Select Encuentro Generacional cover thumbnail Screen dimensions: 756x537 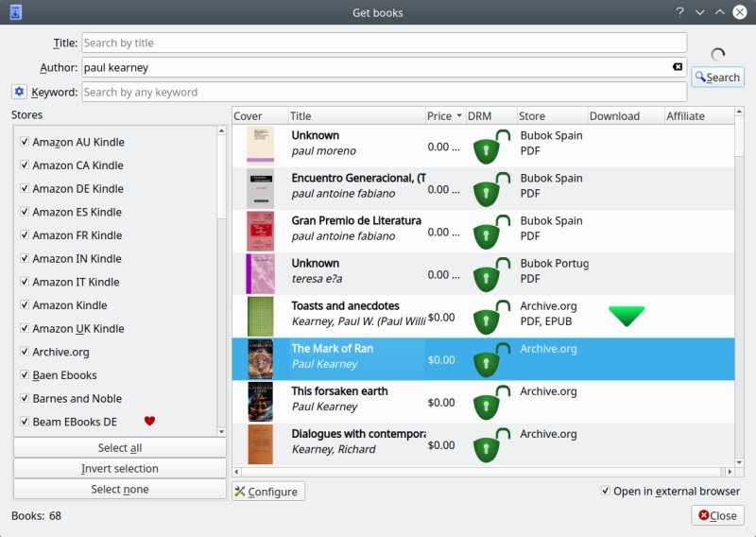pos(261,189)
